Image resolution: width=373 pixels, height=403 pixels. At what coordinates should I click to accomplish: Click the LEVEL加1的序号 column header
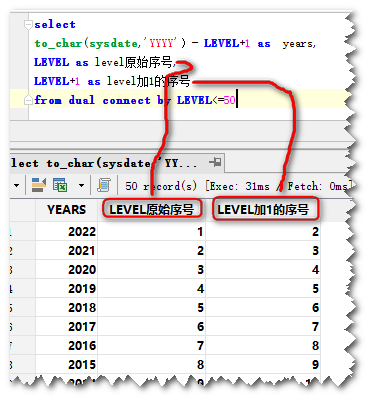pyautogui.click(x=263, y=210)
